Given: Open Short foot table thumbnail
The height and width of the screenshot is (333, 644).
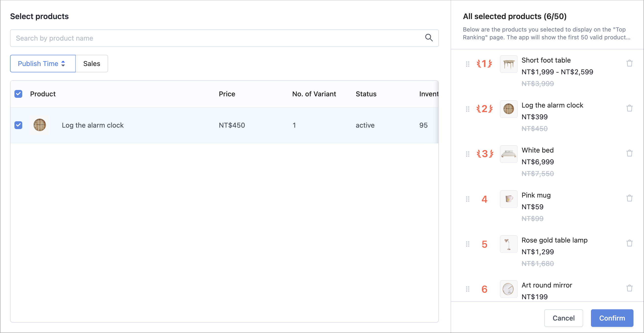Looking at the screenshot, I should click(509, 64).
